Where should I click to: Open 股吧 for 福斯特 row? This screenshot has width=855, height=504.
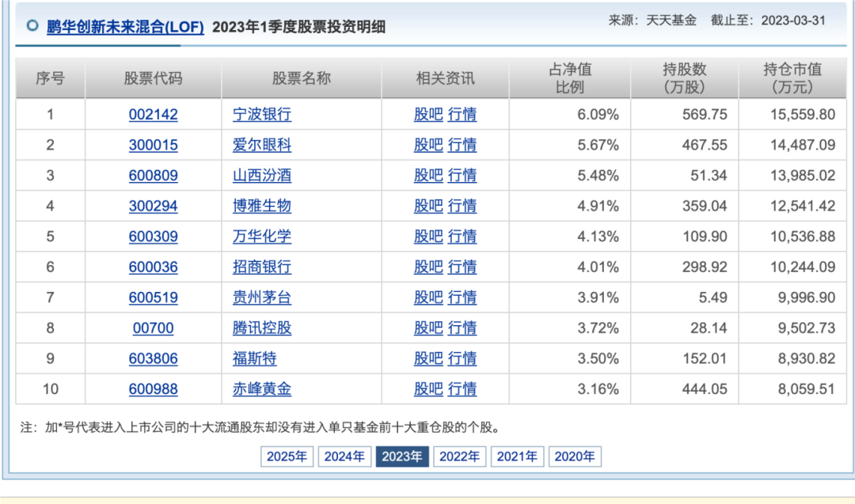(x=428, y=358)
